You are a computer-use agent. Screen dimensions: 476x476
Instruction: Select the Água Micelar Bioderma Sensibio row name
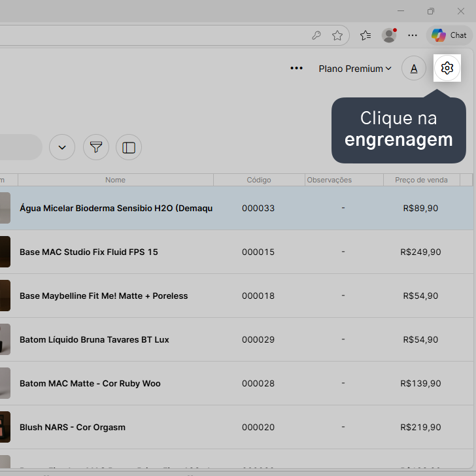[116, 208]
